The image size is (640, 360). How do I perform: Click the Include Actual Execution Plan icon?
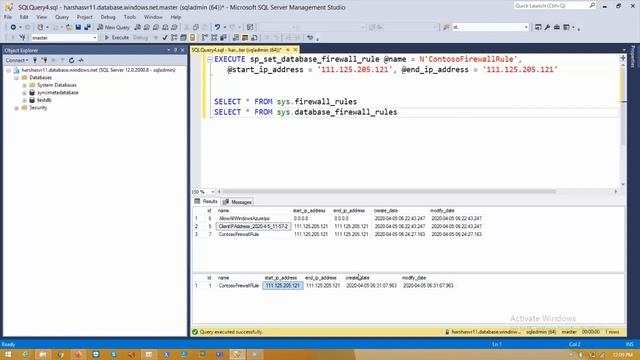[x=204, y=38]
